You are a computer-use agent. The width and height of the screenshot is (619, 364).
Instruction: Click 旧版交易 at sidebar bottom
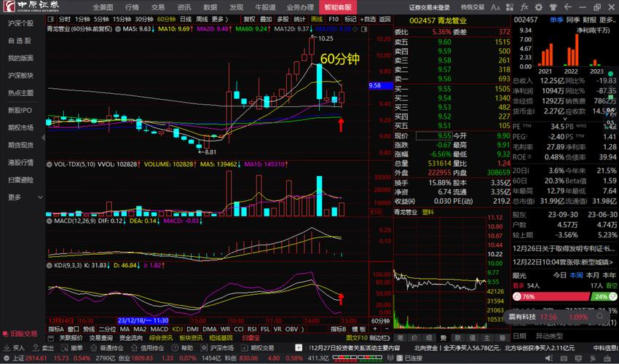(x=20, y=333)
